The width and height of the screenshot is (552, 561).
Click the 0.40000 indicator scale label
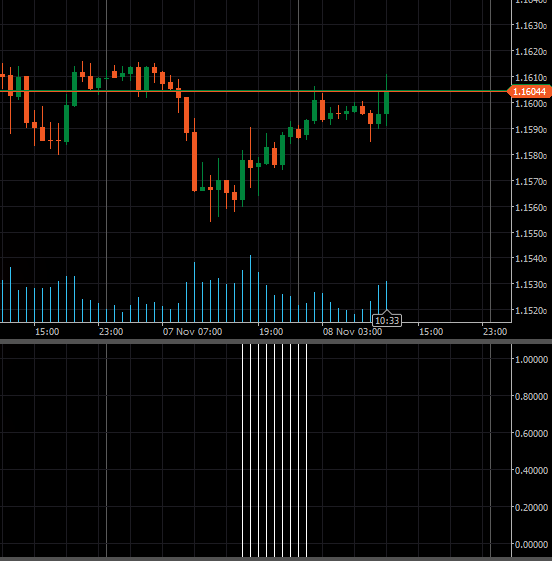point(531,470)
